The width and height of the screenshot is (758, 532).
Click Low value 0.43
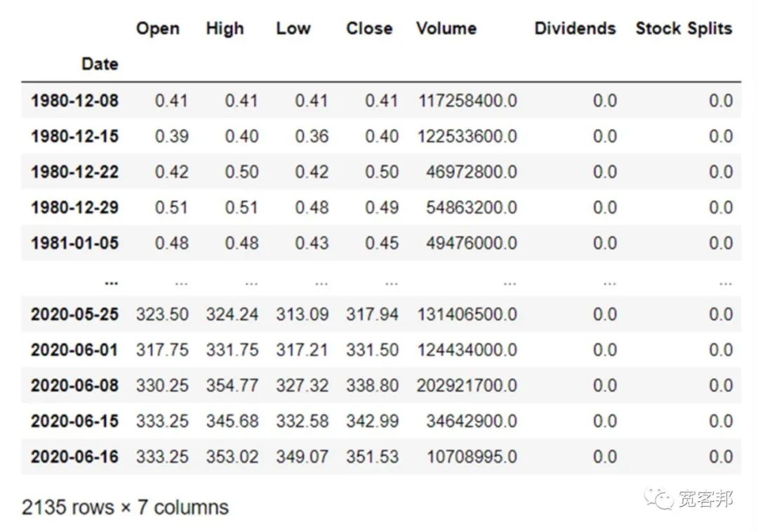click(312, 243)
